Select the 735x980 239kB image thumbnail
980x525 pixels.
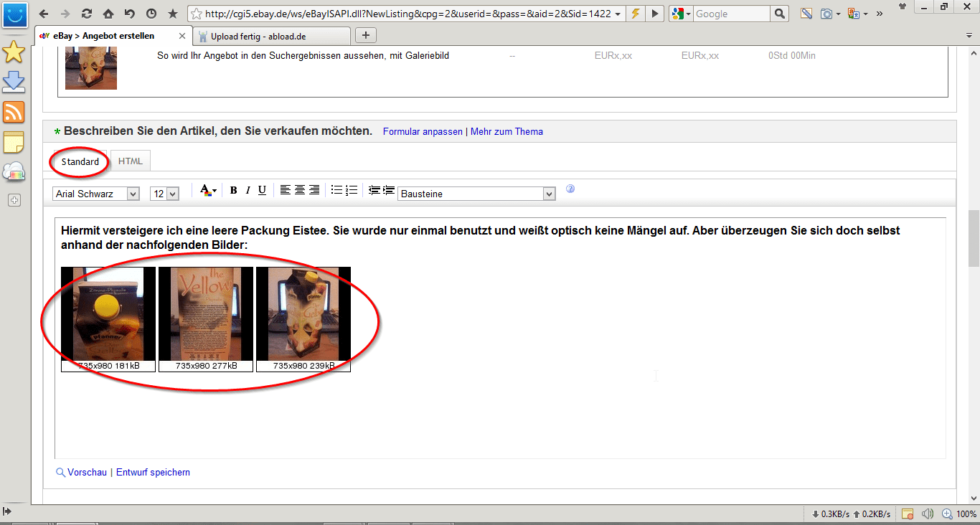[x=303, y=319]
